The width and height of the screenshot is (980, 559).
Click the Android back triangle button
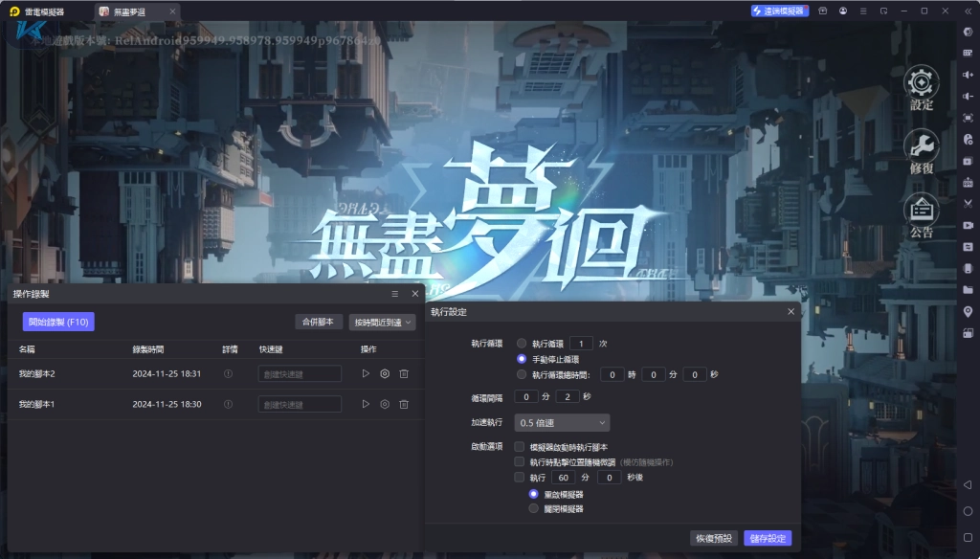point(968,484)
